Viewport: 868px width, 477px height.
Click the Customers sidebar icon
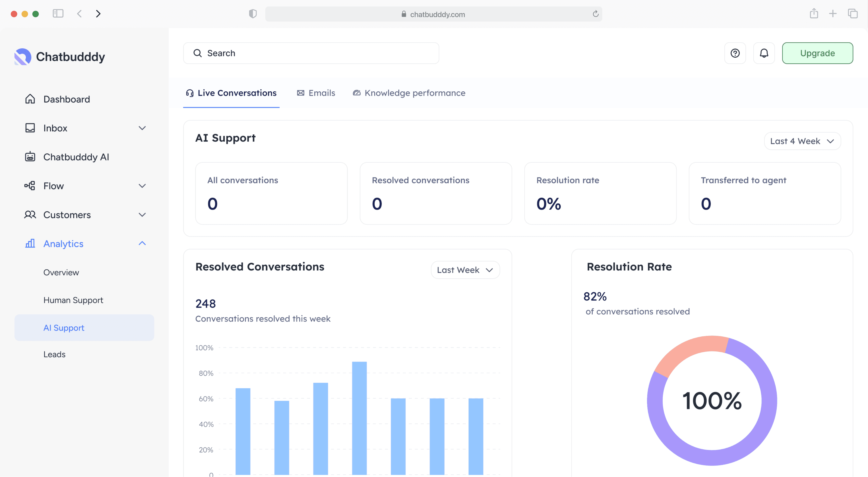(30, 215)
